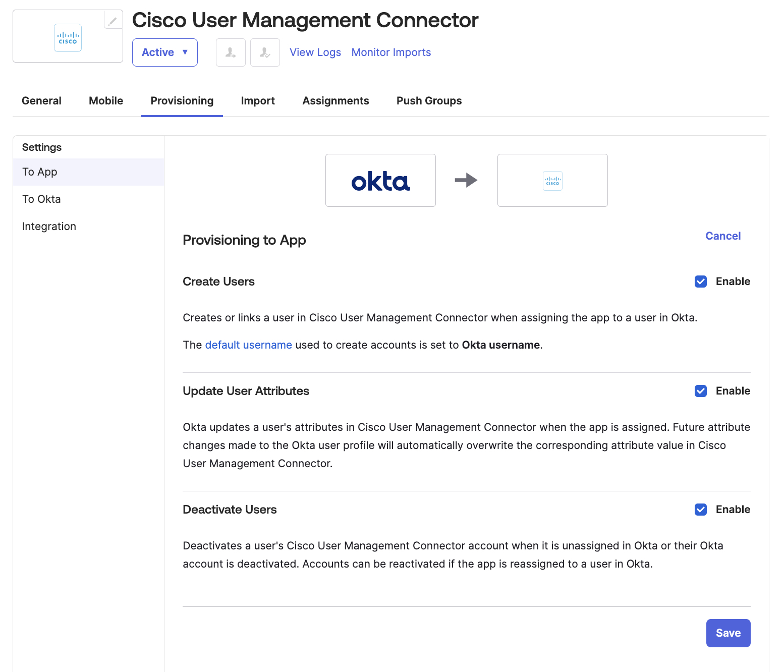Switch to the General tab
The height and width of the screenshot is (672, 784).
coord(41,101)
